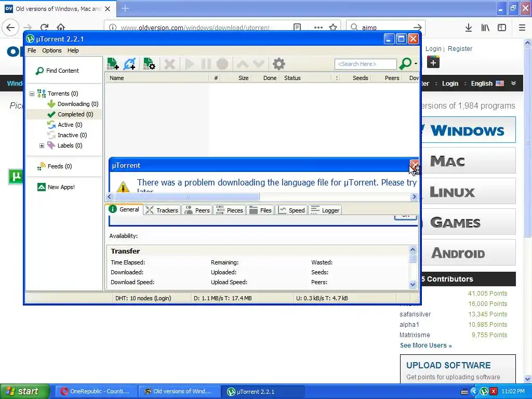
Task: Click the Remove torrent X icon
Action: (170, 64)
